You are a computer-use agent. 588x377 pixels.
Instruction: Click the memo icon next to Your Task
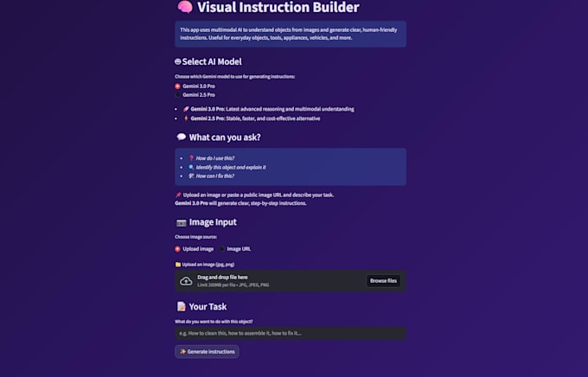click(x=181, y=306)
